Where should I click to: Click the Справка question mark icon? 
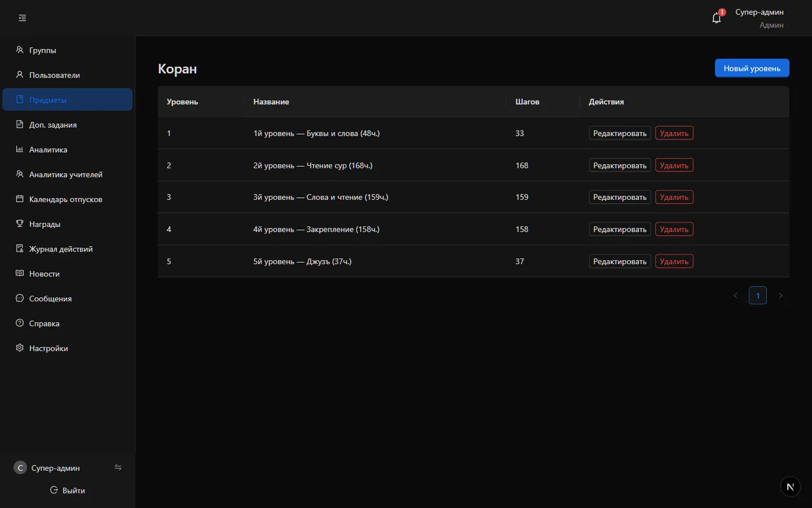coord(20,323)
